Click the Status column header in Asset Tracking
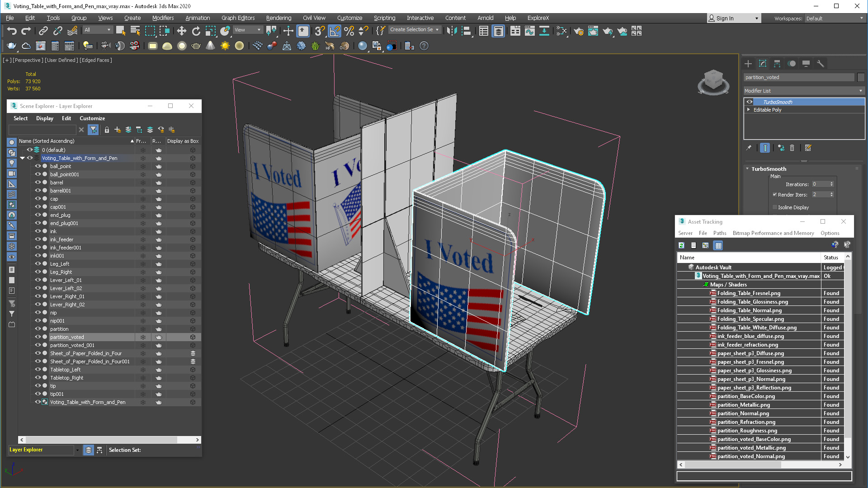Viewport: 868px width, 488px height. [832, 258]
